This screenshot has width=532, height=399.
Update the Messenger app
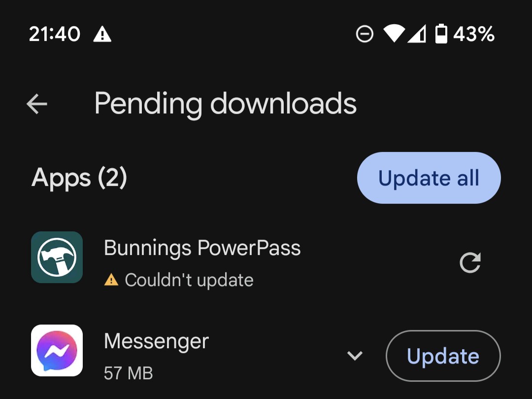443,356
